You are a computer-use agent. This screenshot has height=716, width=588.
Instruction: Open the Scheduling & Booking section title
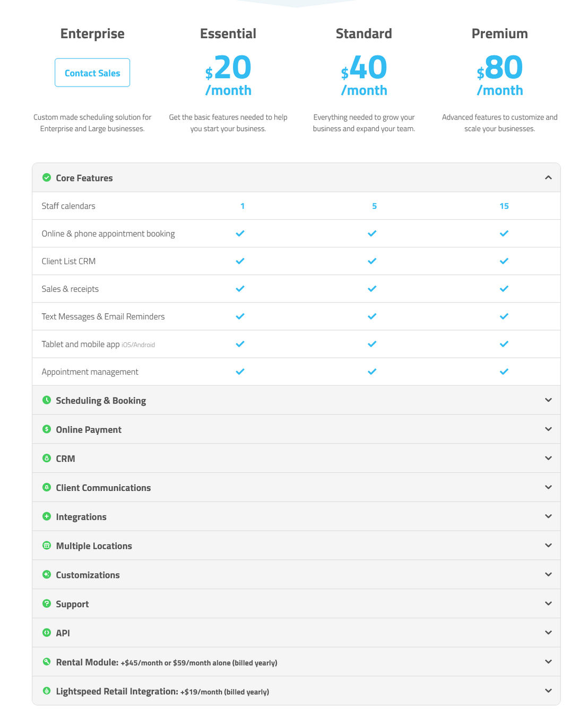click(101, 400)
